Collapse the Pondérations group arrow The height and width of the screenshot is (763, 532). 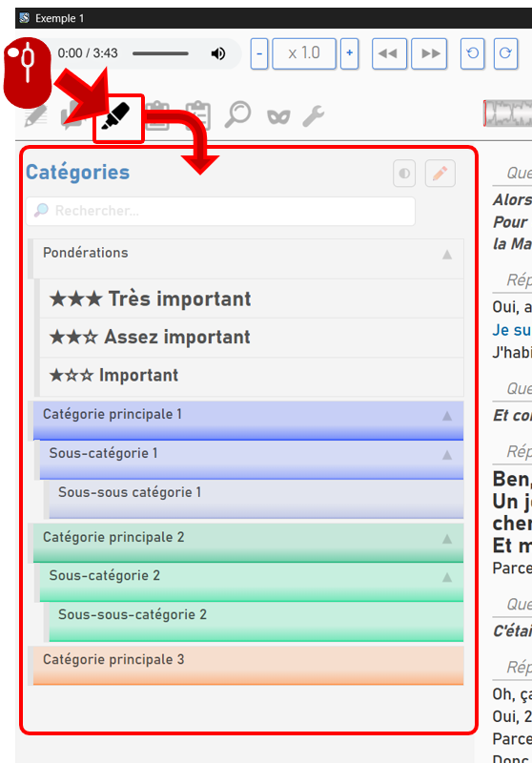pos(447,255)
